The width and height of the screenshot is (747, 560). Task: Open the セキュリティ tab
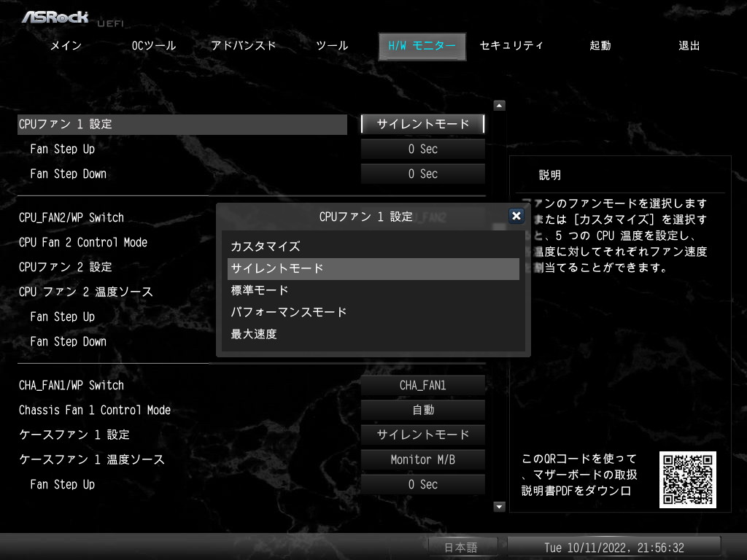511,46
